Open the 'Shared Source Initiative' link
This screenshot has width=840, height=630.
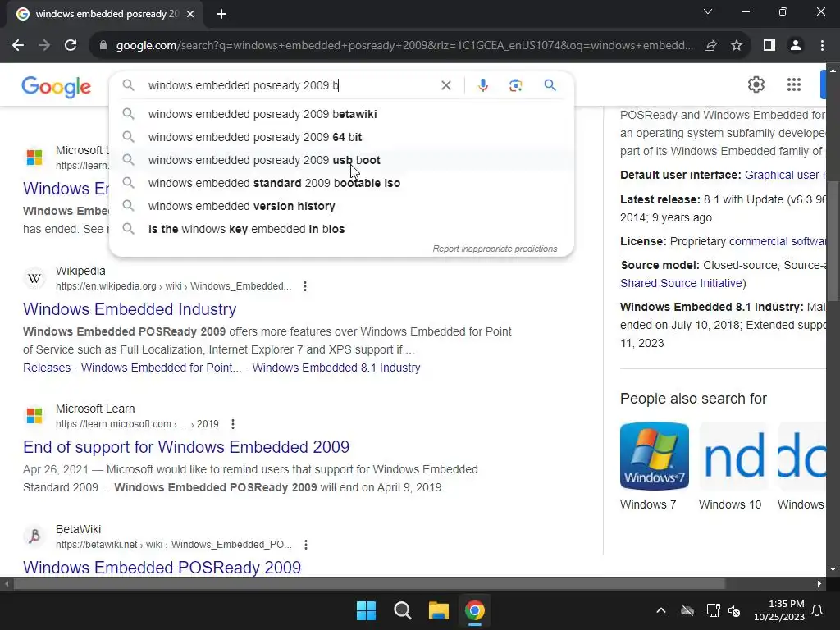pos(681,283)
